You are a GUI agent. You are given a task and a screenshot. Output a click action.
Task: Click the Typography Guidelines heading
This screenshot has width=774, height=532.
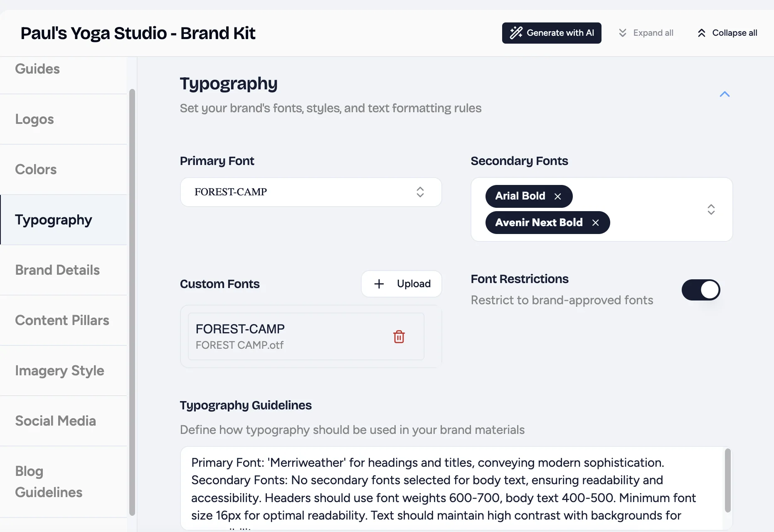pos(246,405)
